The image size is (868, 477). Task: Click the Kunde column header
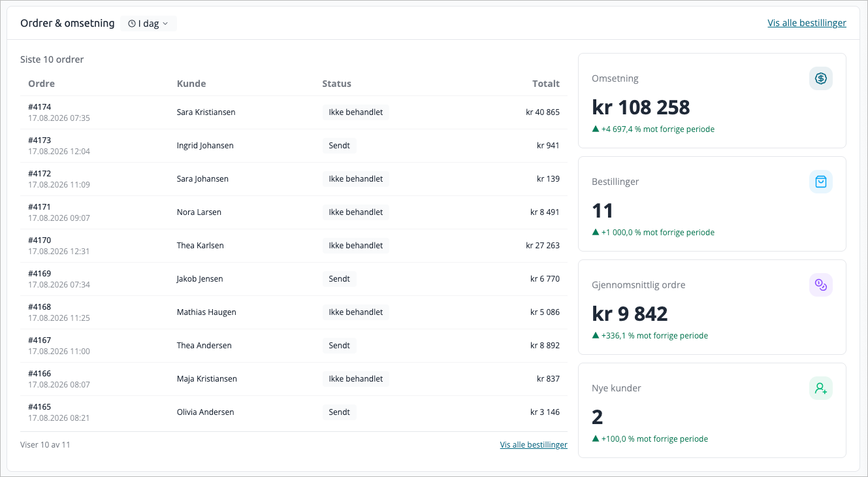tap(191, 84)
